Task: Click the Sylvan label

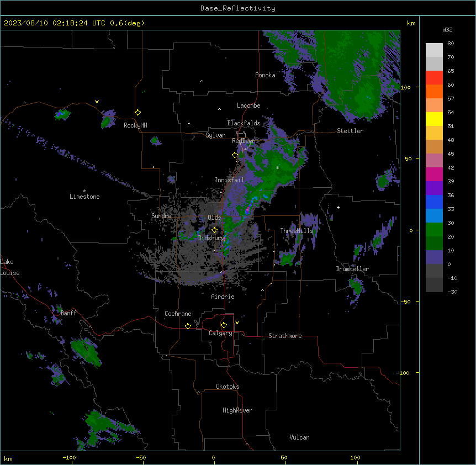Action: [215, 135]
